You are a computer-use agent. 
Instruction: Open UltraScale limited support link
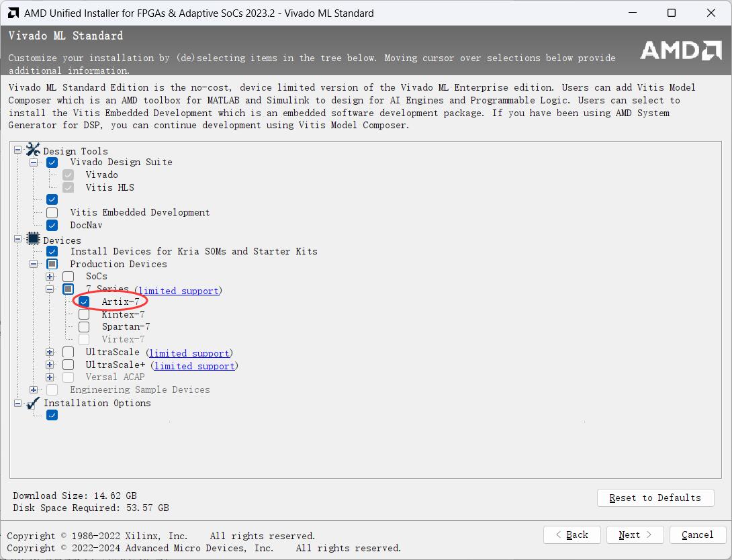[190, 353]
